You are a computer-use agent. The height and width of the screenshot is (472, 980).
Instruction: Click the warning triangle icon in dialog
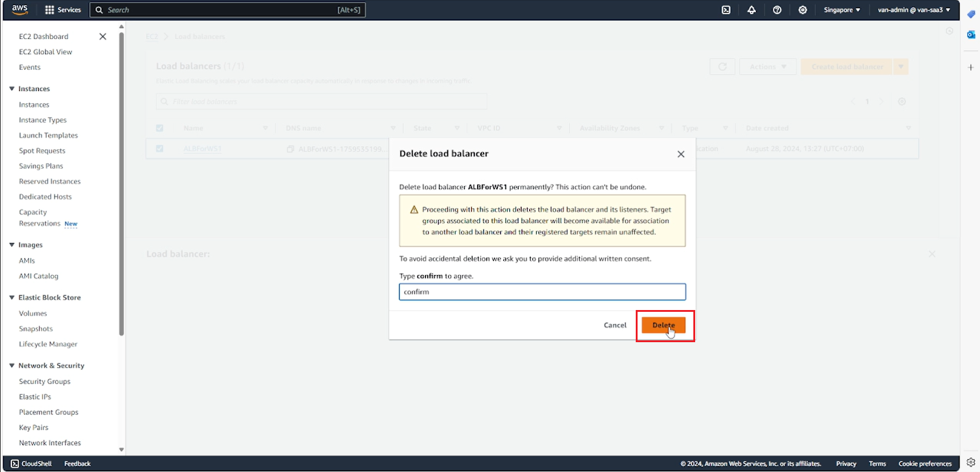click(414, 210)
